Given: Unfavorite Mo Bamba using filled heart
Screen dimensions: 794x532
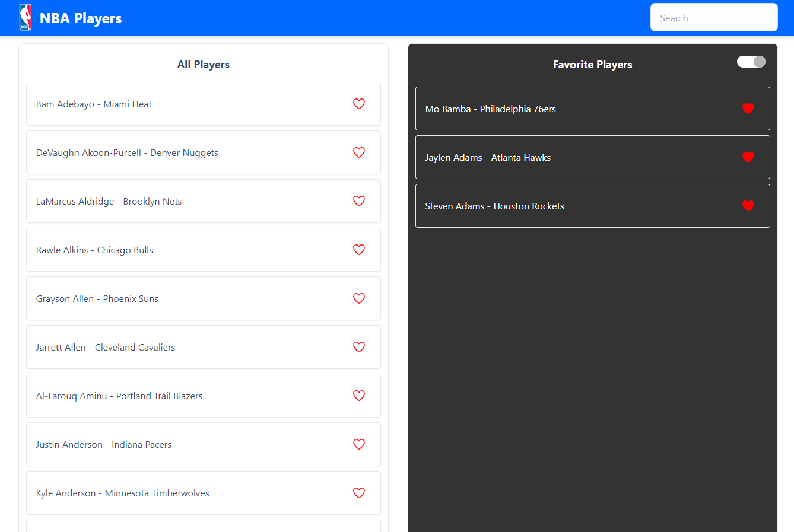Looking at the screenshot, I should click(x=748, y=109).
